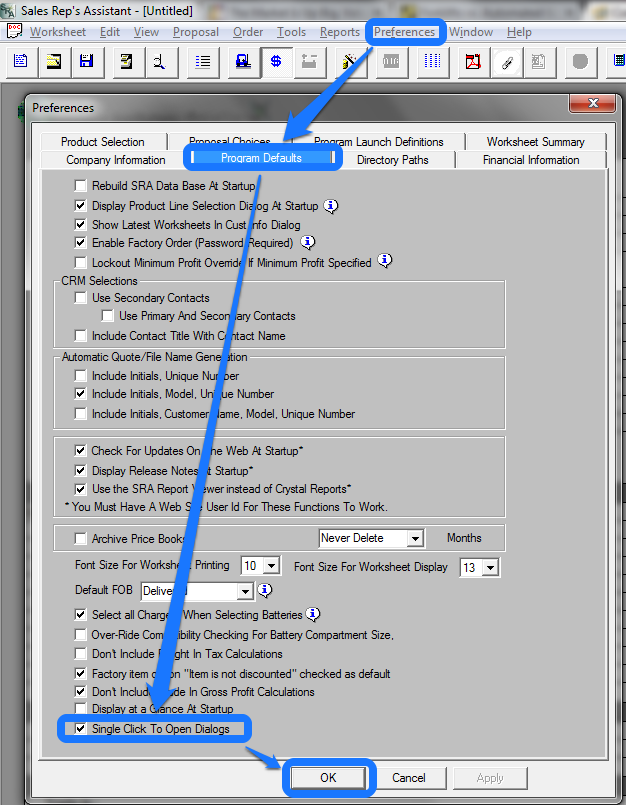
Task: Open the View menu
Action: pos(146,32)
